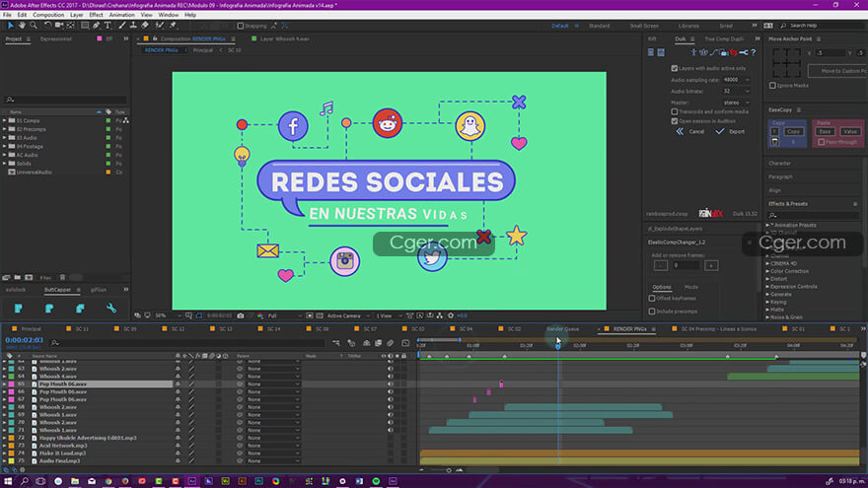This screenshot has height=488, width=868.
Task: Select the Zoom magnifier tool
Action: pos(34,26)
